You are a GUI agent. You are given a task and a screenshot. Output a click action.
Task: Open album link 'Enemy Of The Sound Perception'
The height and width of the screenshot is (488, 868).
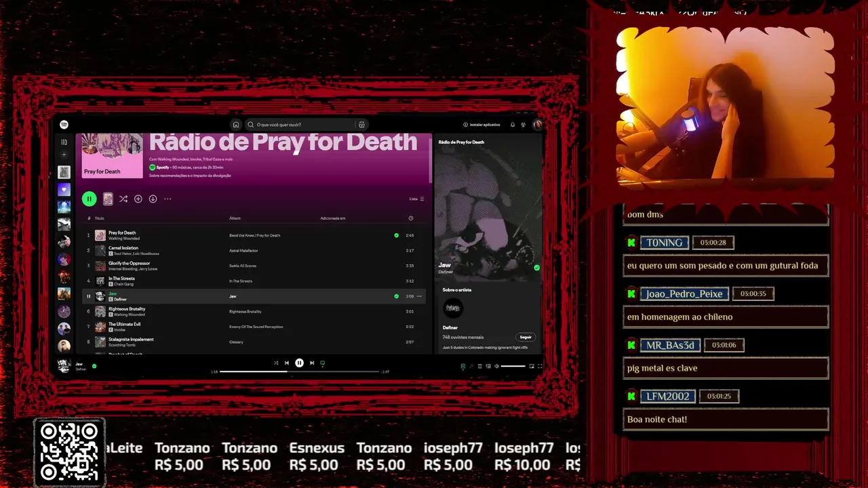click(x=255, y=327)
